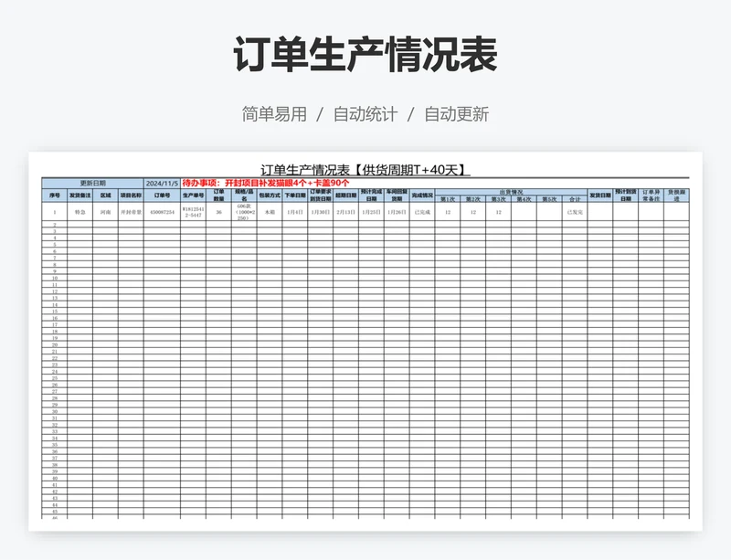
Task: Click project name cell 开封帝景
Action: point(131,212)
